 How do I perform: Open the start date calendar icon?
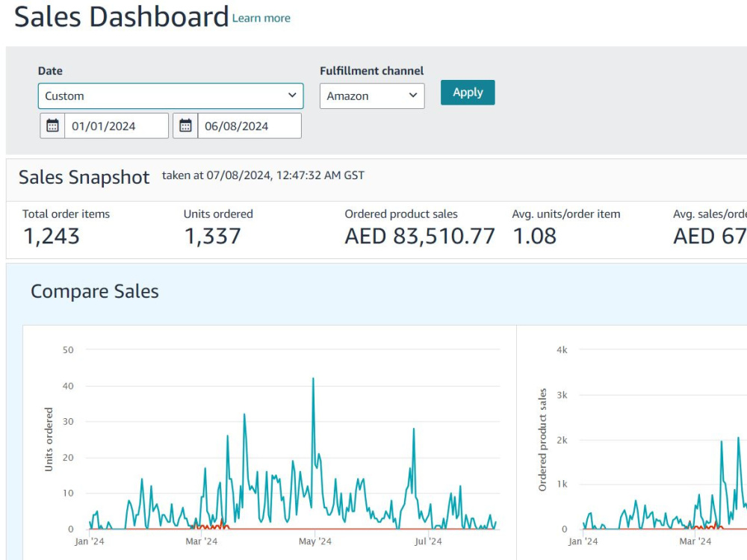[x=52, y=125]
